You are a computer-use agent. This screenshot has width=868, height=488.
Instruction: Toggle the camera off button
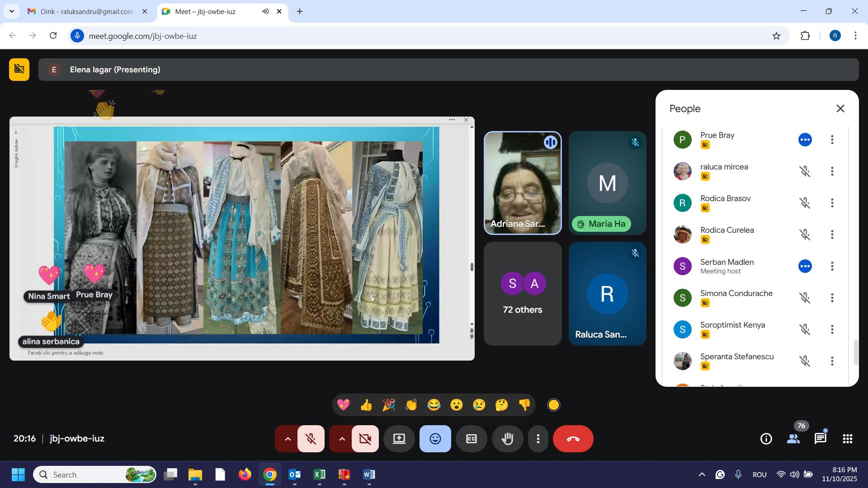365,439
